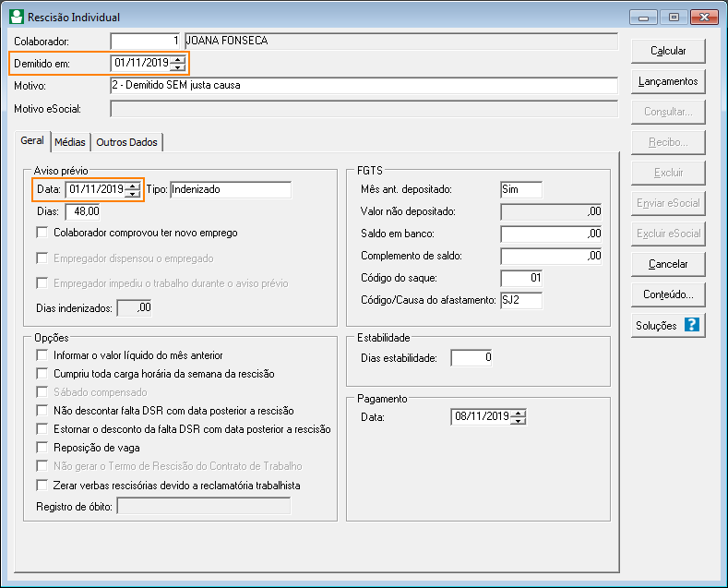
Task: Open the Tipo Indenizado dropdown
Action: 231,189
